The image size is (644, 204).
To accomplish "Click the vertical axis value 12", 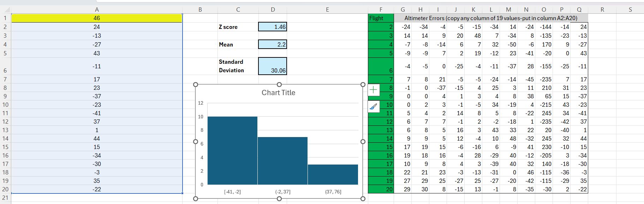I will coord(201,103).
